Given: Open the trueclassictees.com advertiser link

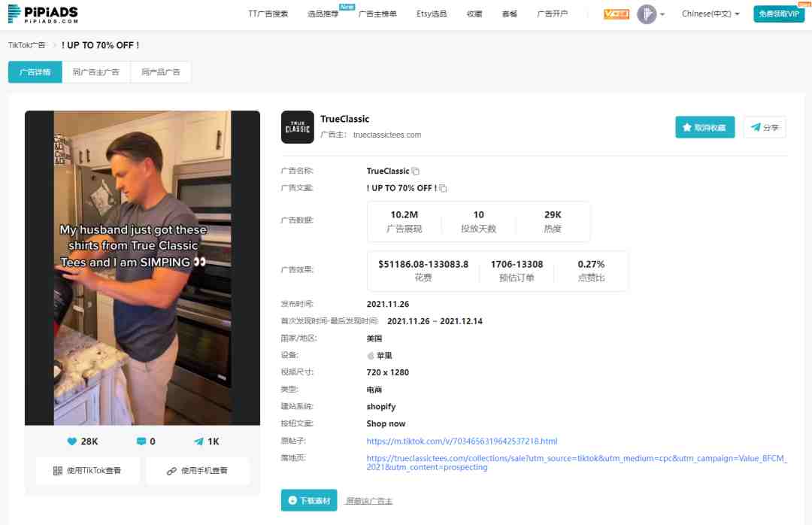Looking at the screenshot, I should tap(387, 135).
